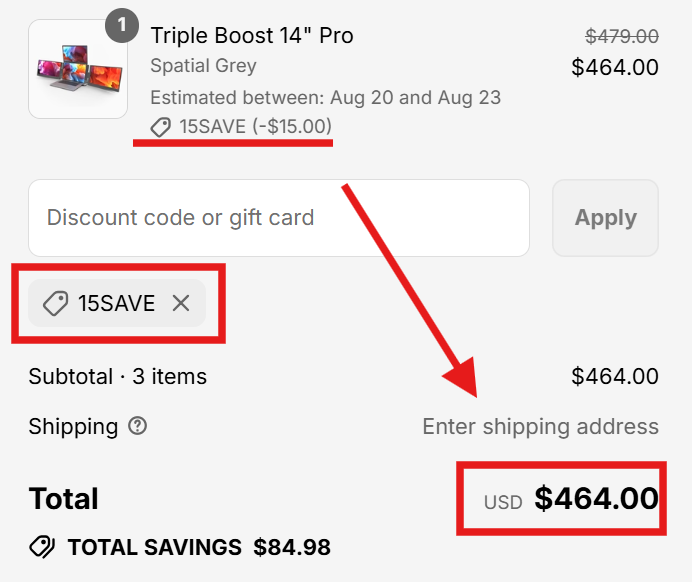Viewport: 692px width, 582px height.
Task: Open the Shipping help question-mark icon
Action: pos(138,426)
